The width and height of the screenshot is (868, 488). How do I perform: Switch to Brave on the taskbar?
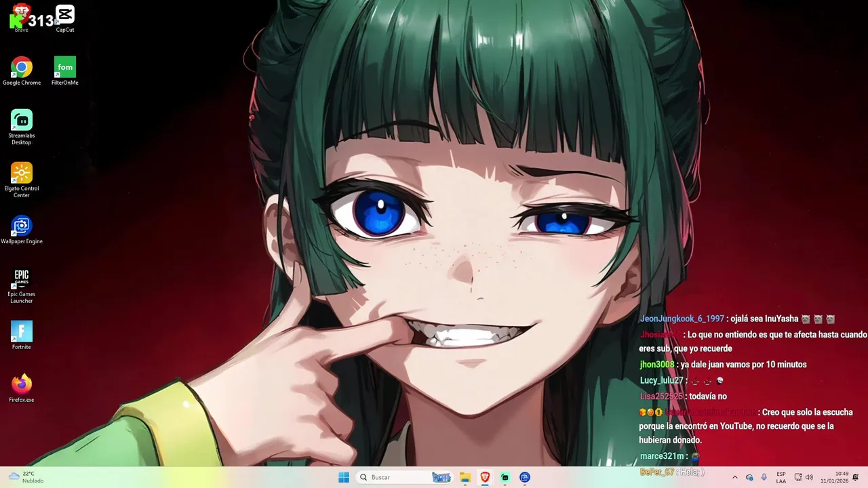[x=485, y=477]
